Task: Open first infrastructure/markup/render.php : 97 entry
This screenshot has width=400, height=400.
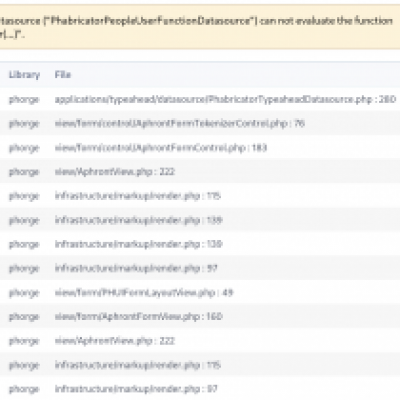Action: click(x=136, y=268)
